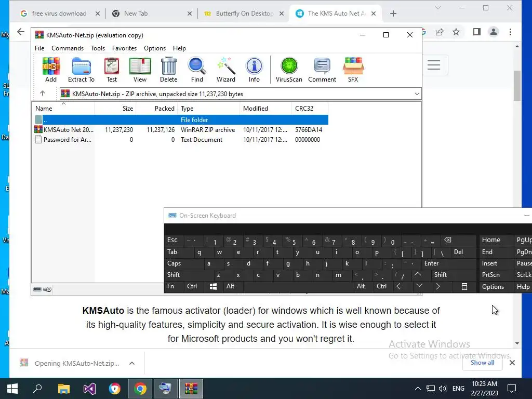
Task: Open Chrome tab search chevron
Action: tap(438, 8)
